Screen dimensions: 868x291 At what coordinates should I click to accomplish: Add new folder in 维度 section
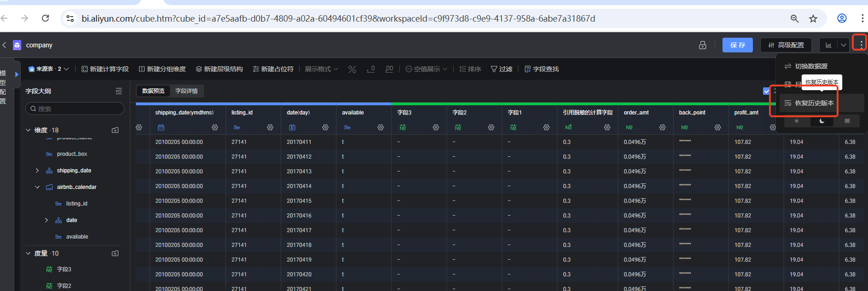(115, 130)
